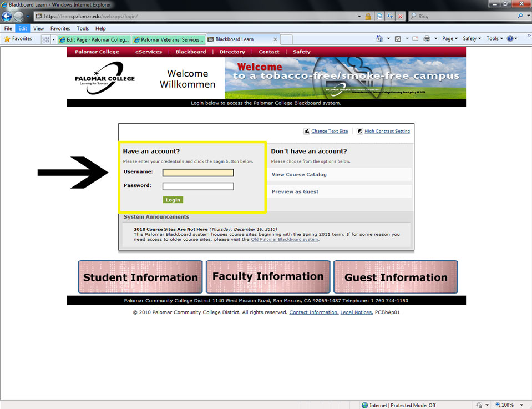532x409 pixels.
Task: Open the Contact Information footer link
Action: click(x=314, y=312)
